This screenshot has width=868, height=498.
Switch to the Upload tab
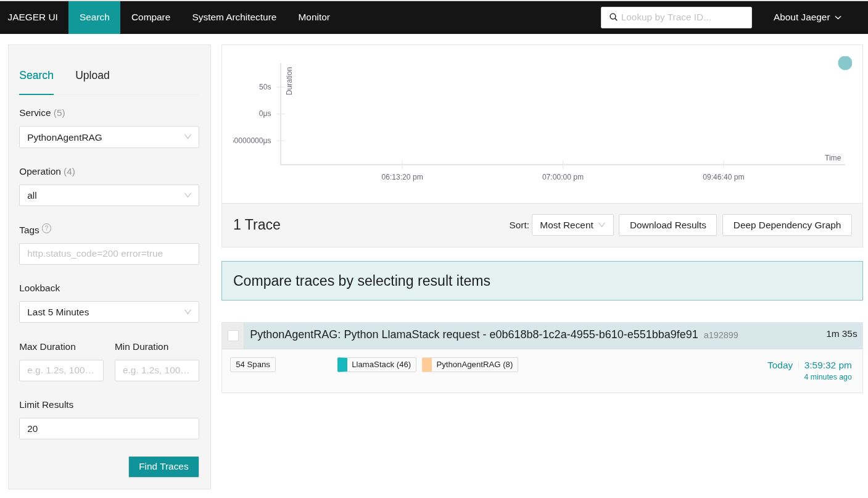click(93, 75)
